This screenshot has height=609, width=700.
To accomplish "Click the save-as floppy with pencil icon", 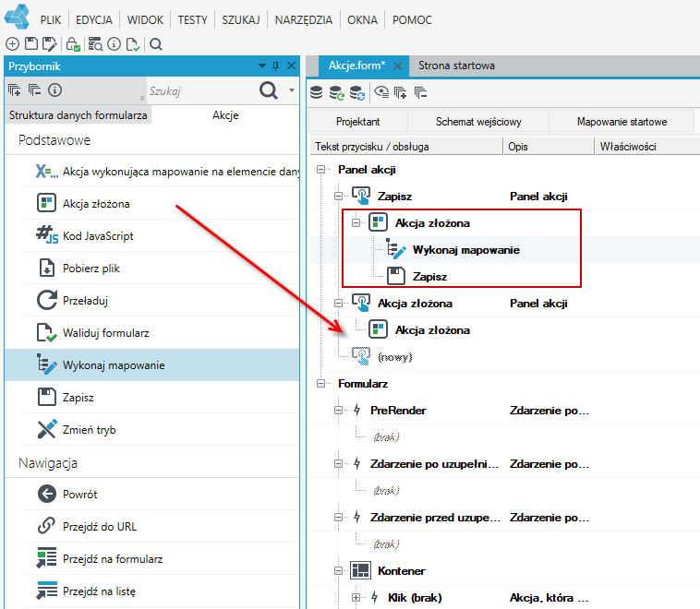I will point(50,43).
